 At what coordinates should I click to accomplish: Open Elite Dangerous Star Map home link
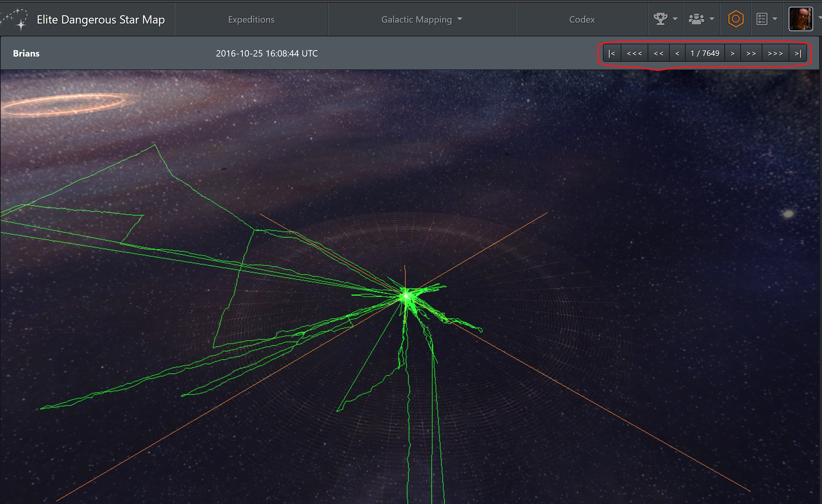pyautogui.click(x=100, y=20)
